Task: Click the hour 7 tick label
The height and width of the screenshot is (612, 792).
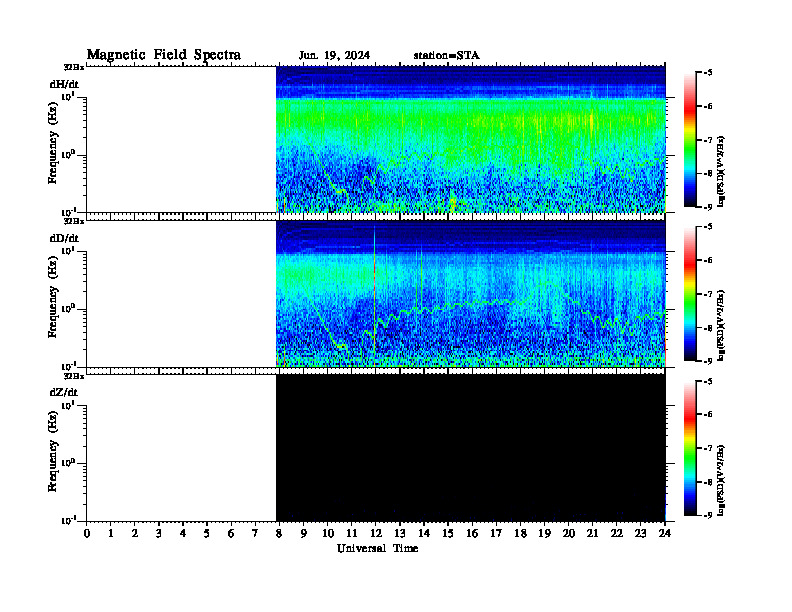Action: pos(255,534)
